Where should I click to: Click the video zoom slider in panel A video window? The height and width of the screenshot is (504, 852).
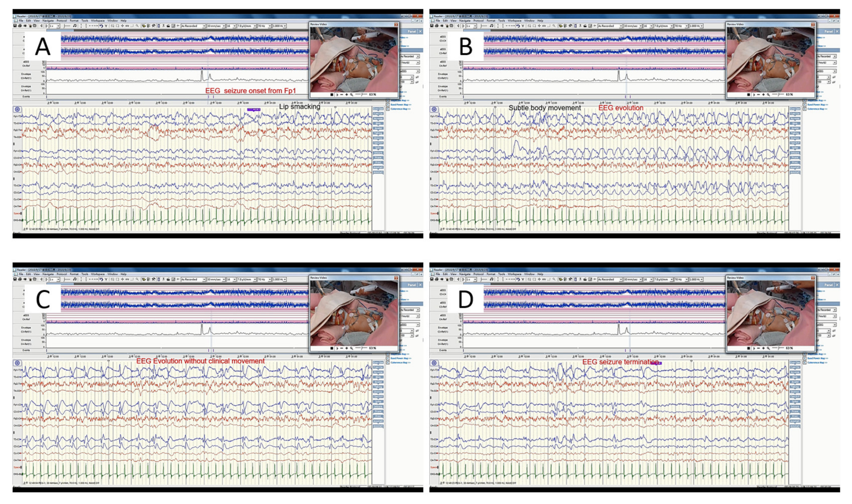361,95
